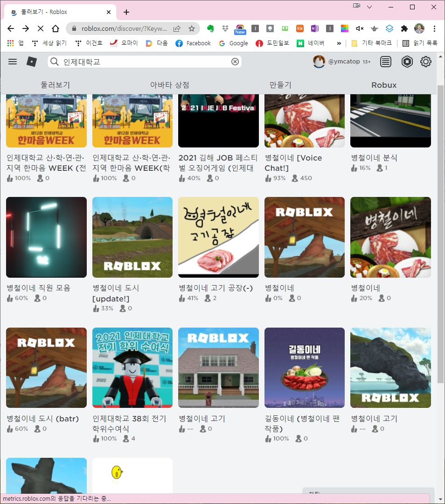The height and width of the screenshot is (504, 445).
Task: Click the @ymcatop username
Action: point(344,62)
